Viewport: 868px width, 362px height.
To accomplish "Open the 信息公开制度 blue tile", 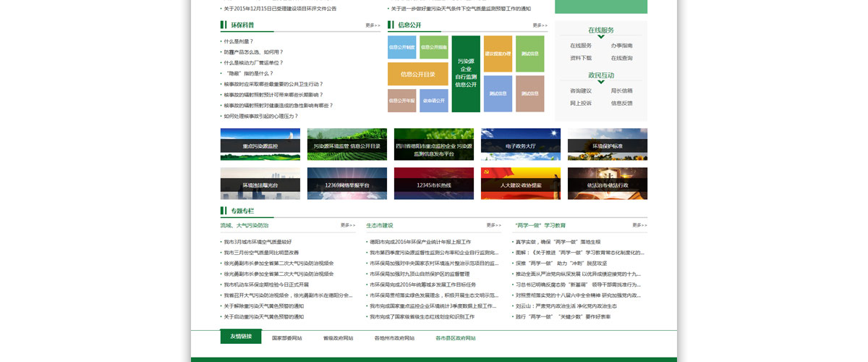I will pyautogui.click(x=402, y=47).
